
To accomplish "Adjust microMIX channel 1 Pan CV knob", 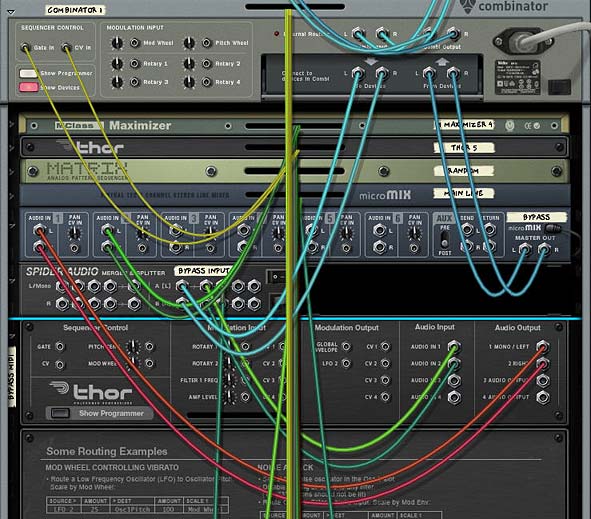I will [74, 234].
